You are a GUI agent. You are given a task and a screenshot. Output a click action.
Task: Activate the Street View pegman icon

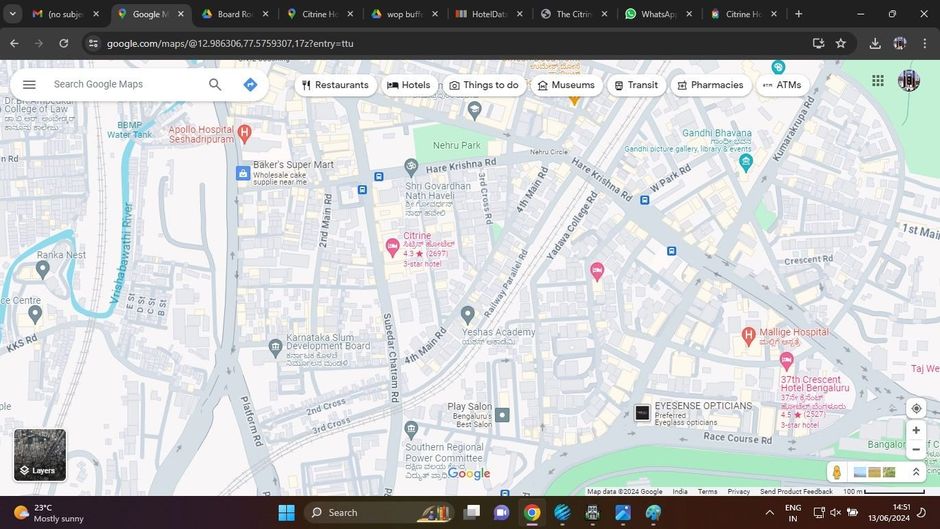pyautogui.click(x=837, y=472)
